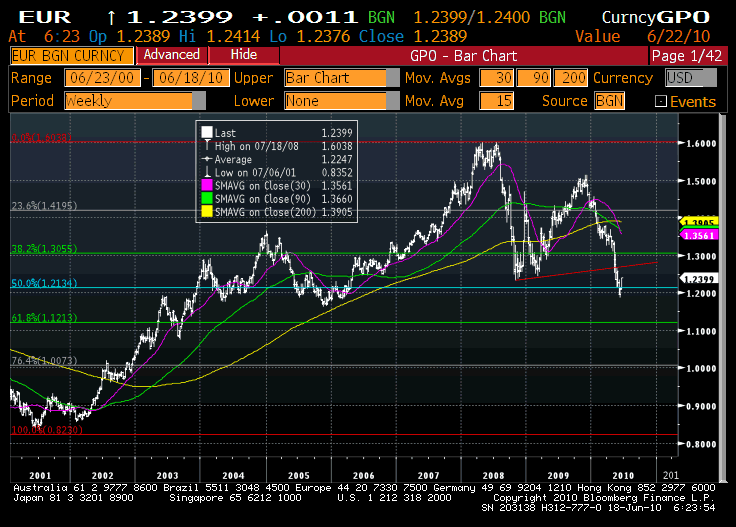Click the yellow SMAVG(200) legend swatch
This screenshot has width=736, height=527.
coord(207,212)
